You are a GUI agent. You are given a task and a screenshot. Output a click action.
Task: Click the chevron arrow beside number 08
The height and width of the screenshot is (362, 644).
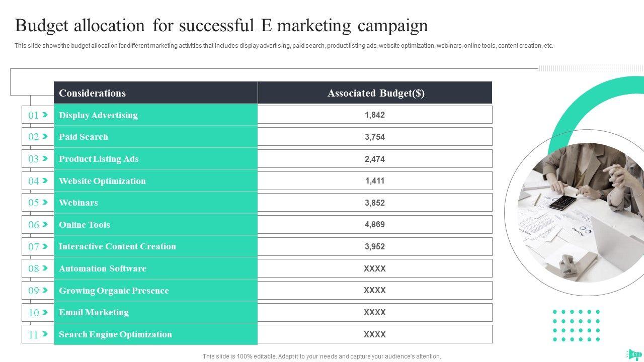[45, 268]
